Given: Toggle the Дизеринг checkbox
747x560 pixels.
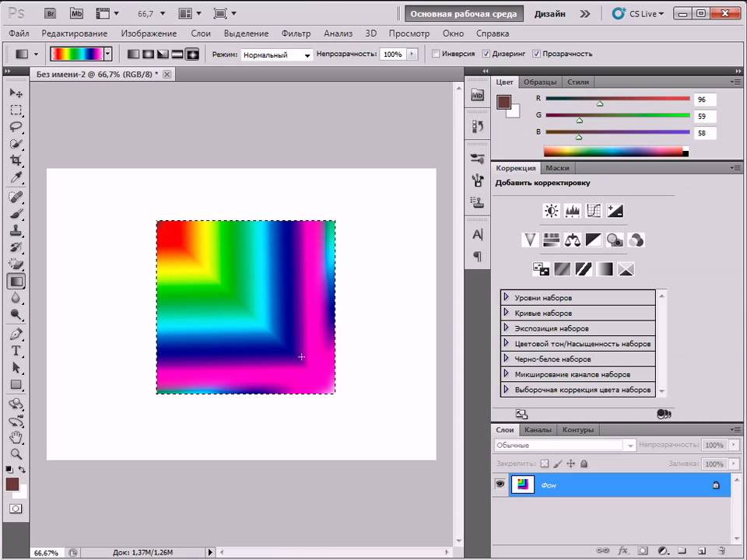Looking at the screenshot, I should pos(486,54).
